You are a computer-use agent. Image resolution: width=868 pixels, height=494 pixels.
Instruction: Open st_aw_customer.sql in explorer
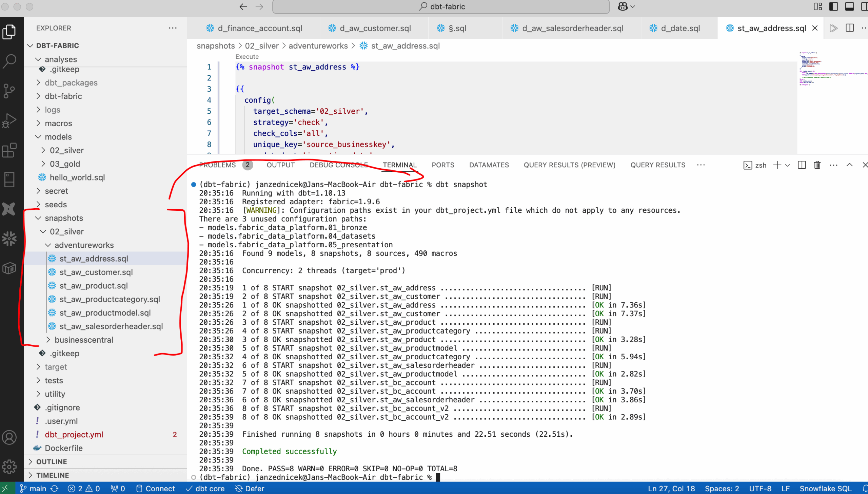pos(96,272)
